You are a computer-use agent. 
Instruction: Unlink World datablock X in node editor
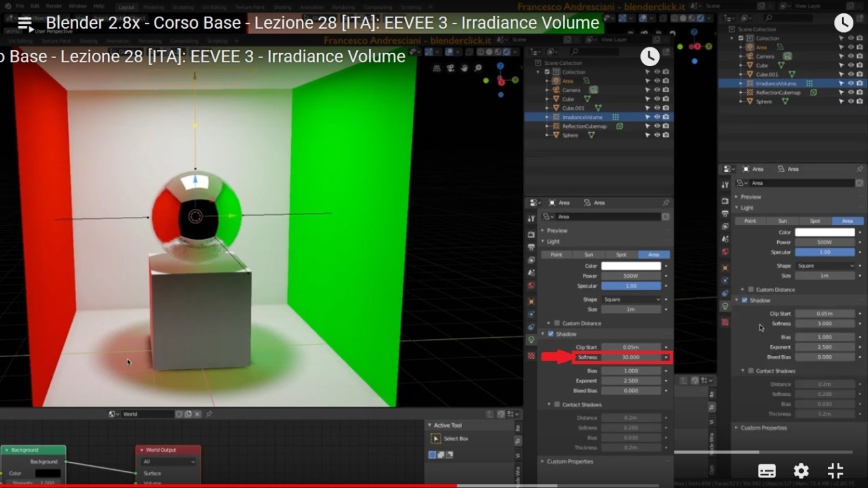(x=197, y=414)
